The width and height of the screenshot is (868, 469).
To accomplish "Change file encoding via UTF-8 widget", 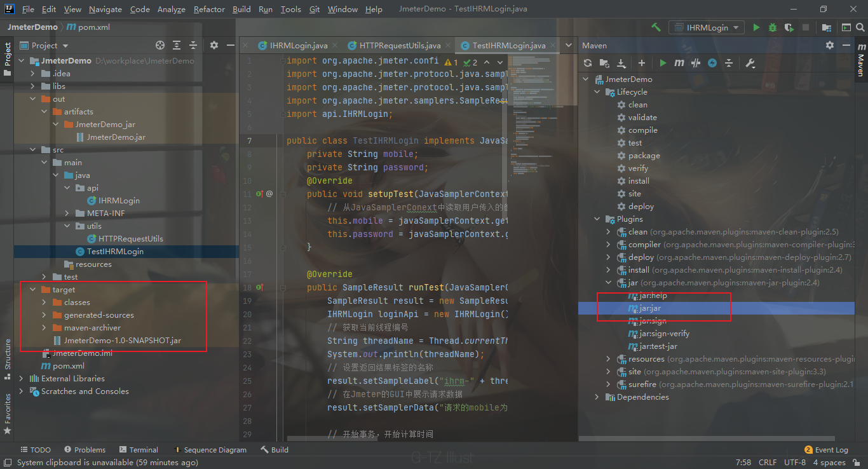I will [x=795, y=463].
